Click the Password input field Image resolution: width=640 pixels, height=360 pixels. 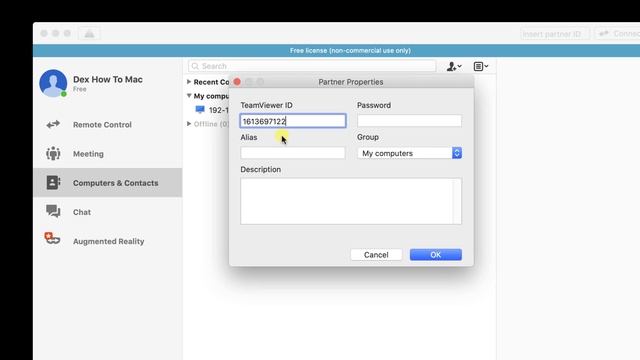pos(409,121)
